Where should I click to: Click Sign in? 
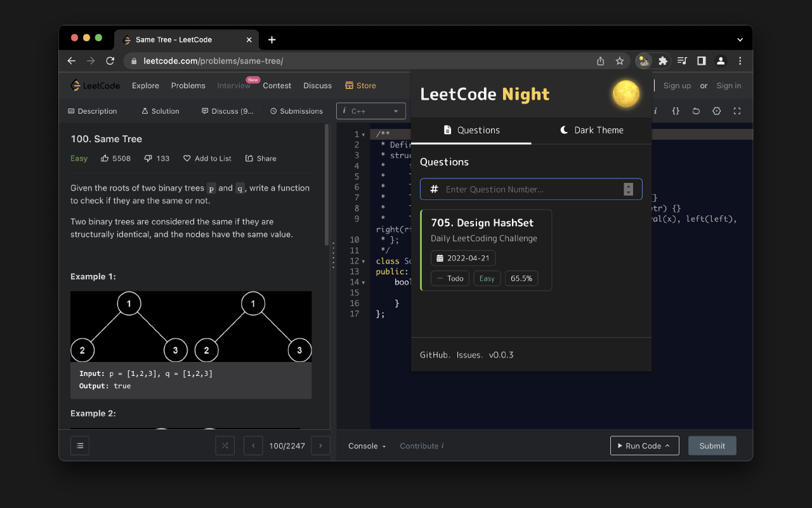tap(728, 86)
